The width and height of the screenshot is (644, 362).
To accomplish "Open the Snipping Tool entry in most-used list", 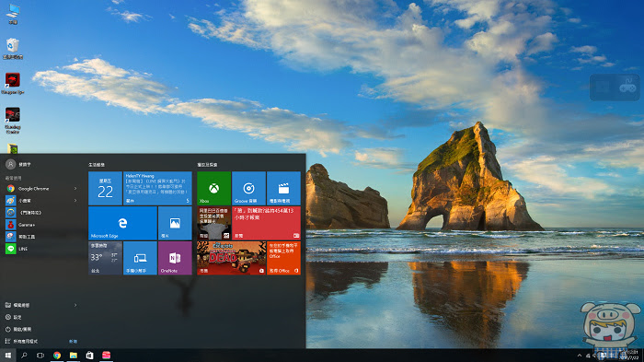I will pyautogui.click(x=41, y=237).
